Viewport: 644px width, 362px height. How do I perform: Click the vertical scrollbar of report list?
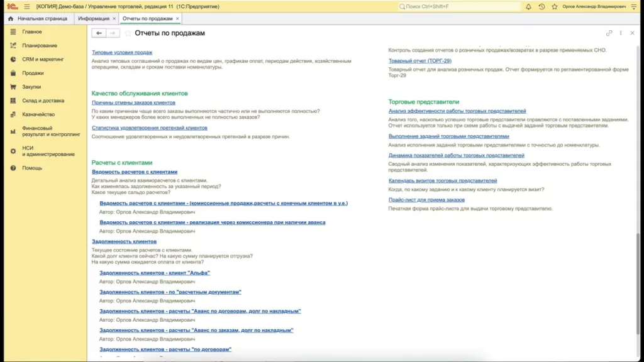tap(638, 283)
